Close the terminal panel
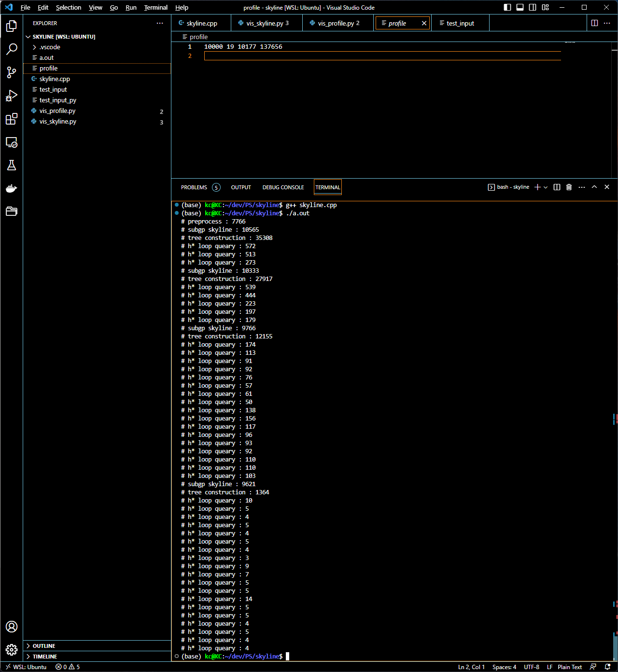Screen dimensions: 618x672 click(x=607, y=187)
